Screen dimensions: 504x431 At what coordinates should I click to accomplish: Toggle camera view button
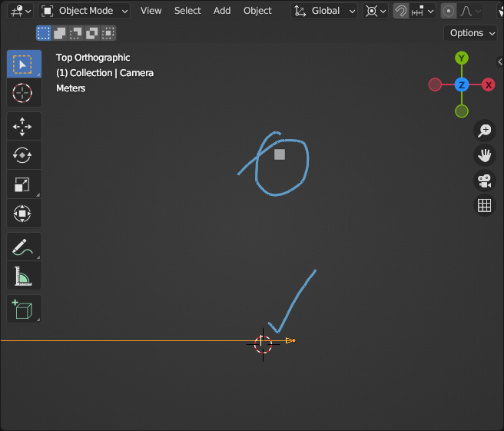point(484,181)
